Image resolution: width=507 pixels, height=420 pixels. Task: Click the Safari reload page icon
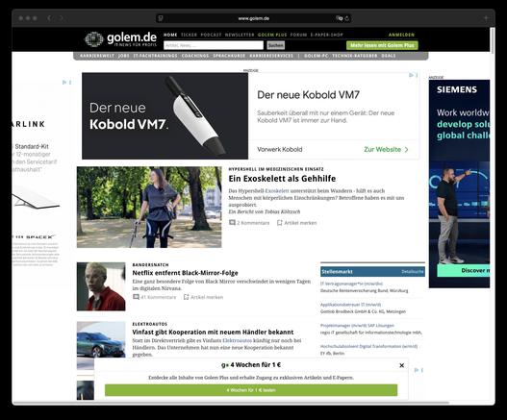tap(347, 18)
